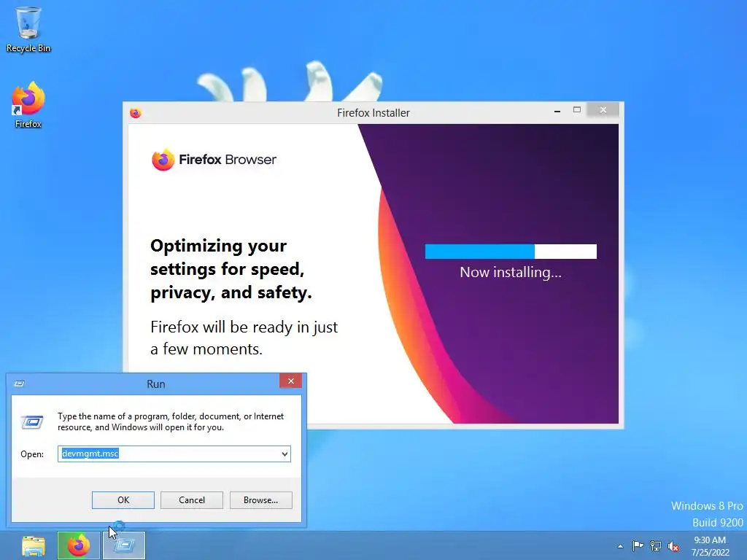The height and width of the screenshot is (560, 747).
Task: Expand the Open field dropdown arrow
Action: coord(285,454)
